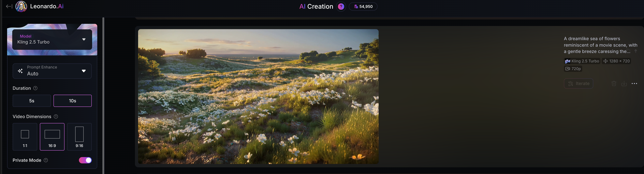Click the purple help question mark
This screenshot has height=174, width=644.
click(341, 6)
